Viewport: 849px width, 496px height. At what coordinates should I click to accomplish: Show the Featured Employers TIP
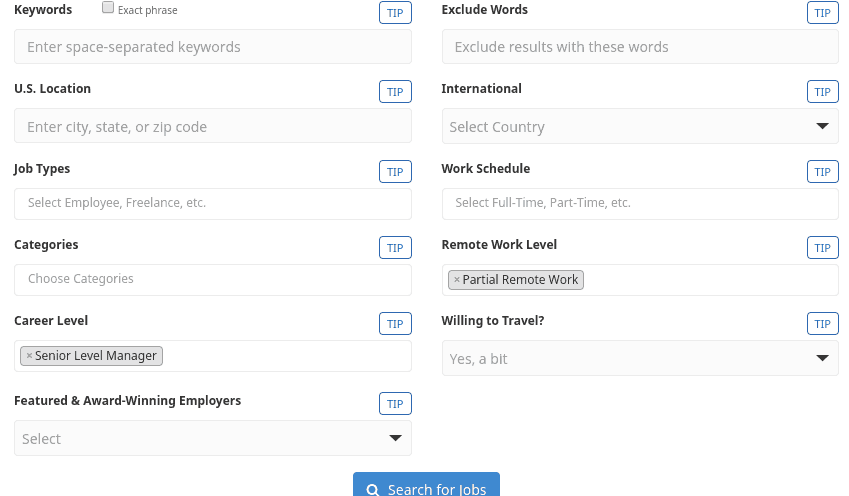(x=395, y=403)
